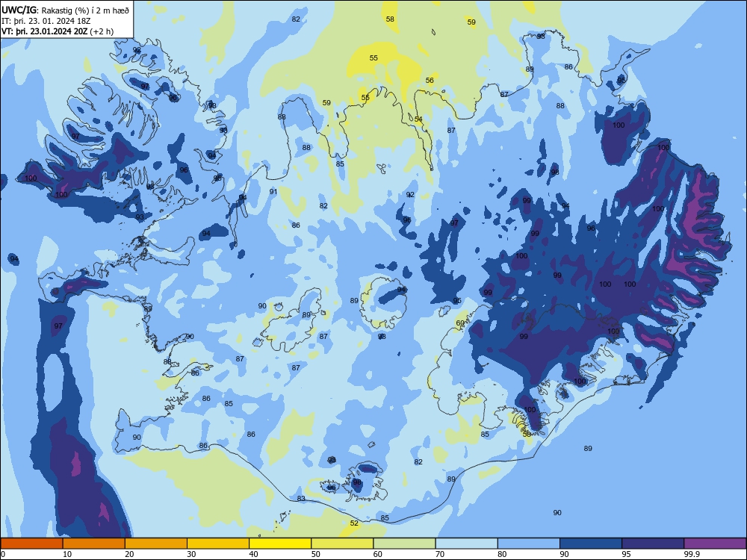Pick the navy 95–99.9 legend swatch

pyautogui.click(x=653, y=544)
